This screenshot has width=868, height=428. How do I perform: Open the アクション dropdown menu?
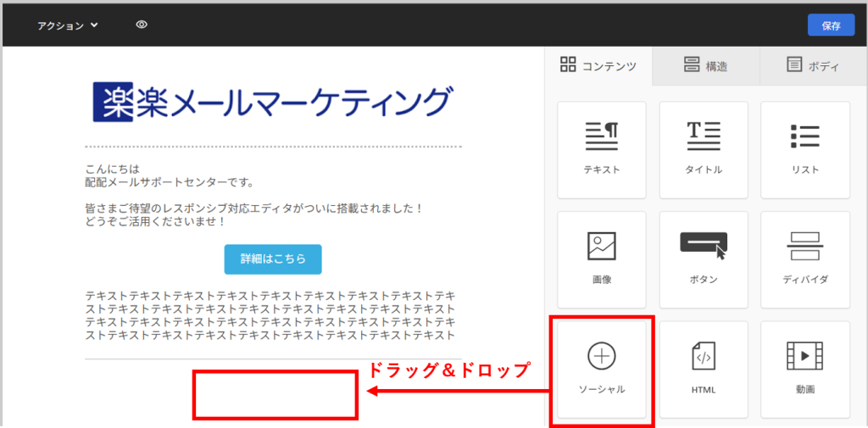(68, 25)
